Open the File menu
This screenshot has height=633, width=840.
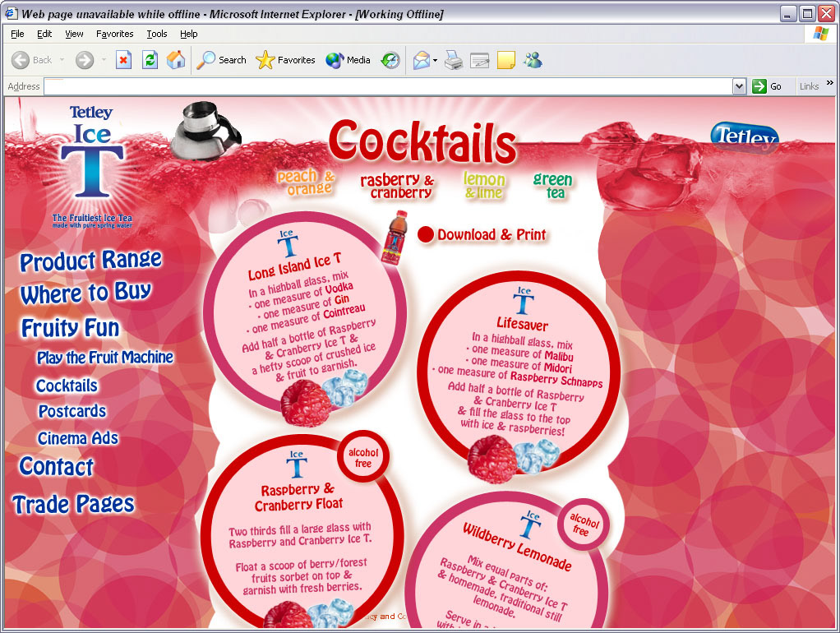[x=17, y=34]
